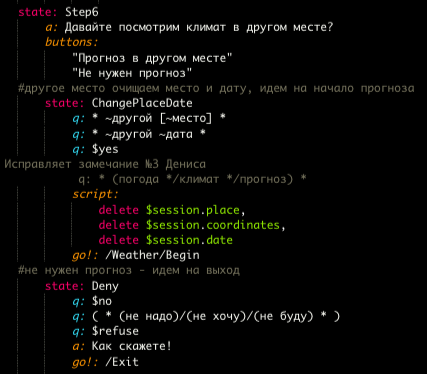
Task: Click the line 'delete $session.place,'
Action: 172,210
